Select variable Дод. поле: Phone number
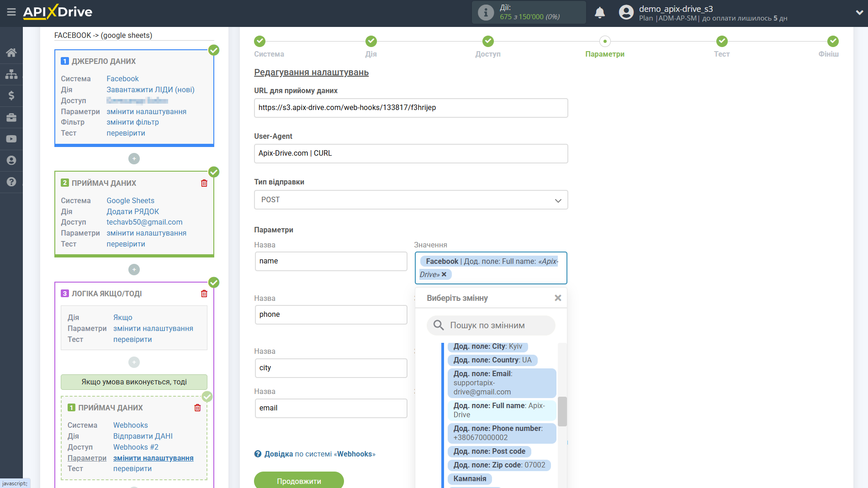Viewport: 868px width, 488px height. pos(502,433)
